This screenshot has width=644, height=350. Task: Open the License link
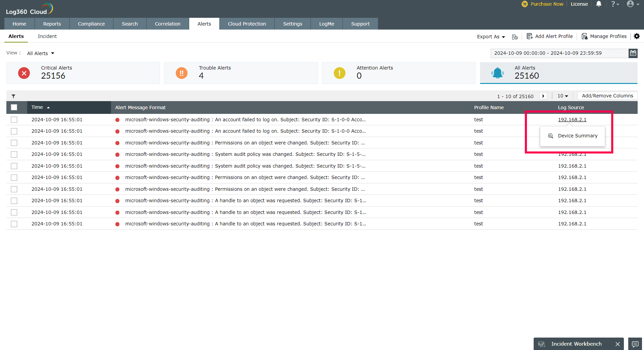click(x=579, y=4)
